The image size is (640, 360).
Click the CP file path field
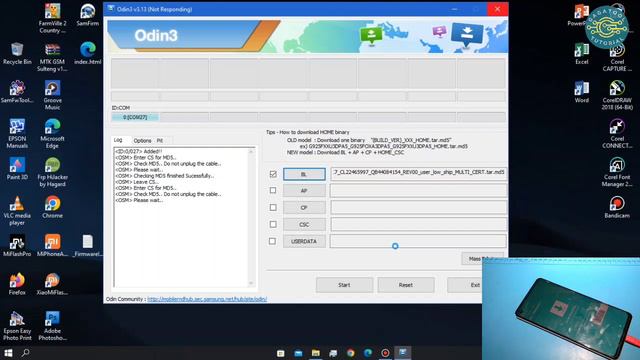coord(418,207)
